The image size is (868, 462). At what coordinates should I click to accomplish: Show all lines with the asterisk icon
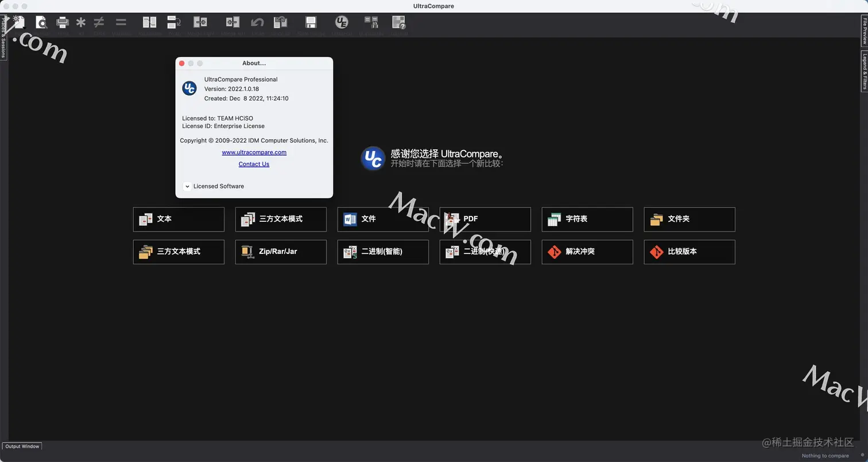tap(81, 22)
